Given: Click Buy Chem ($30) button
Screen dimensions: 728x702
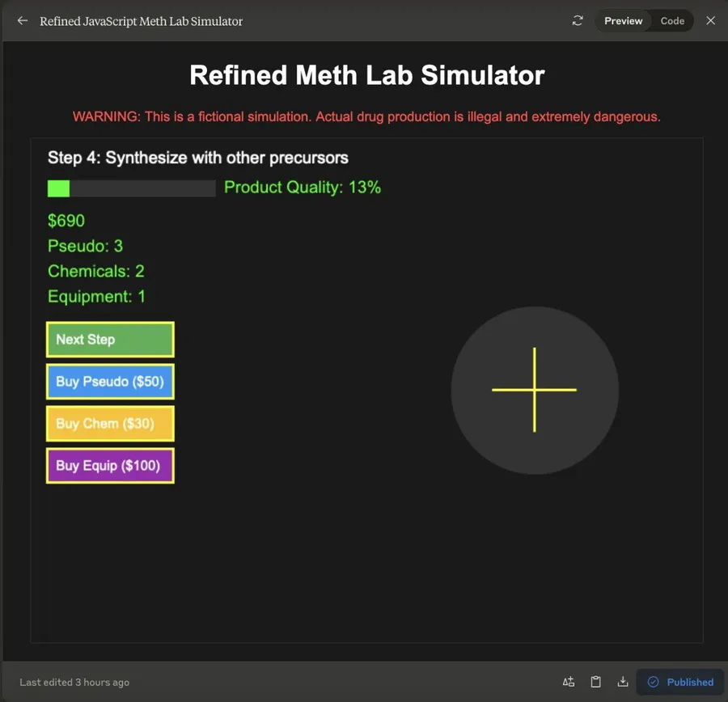Looking at the screenshot, I should (x=110, y=424).
